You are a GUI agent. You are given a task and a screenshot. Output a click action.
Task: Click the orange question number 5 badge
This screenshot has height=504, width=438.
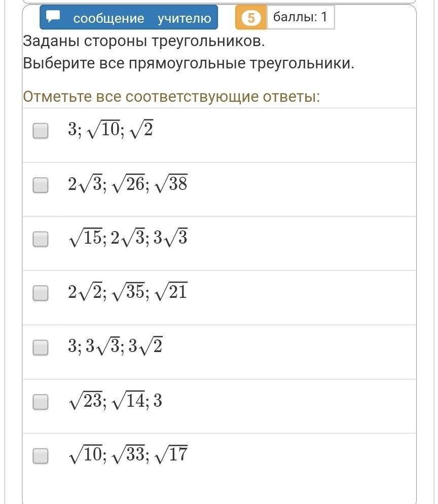click(x=250, y=18)
